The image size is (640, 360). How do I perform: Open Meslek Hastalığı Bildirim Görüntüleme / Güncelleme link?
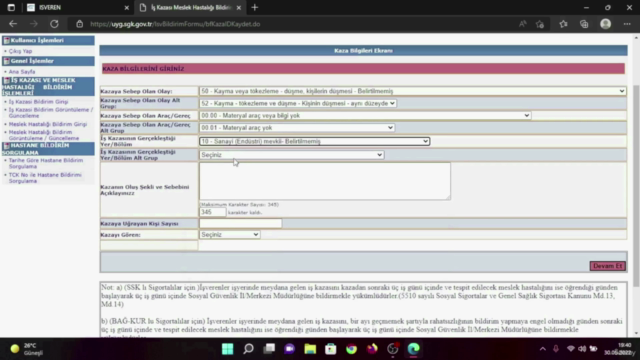(44, 135)
